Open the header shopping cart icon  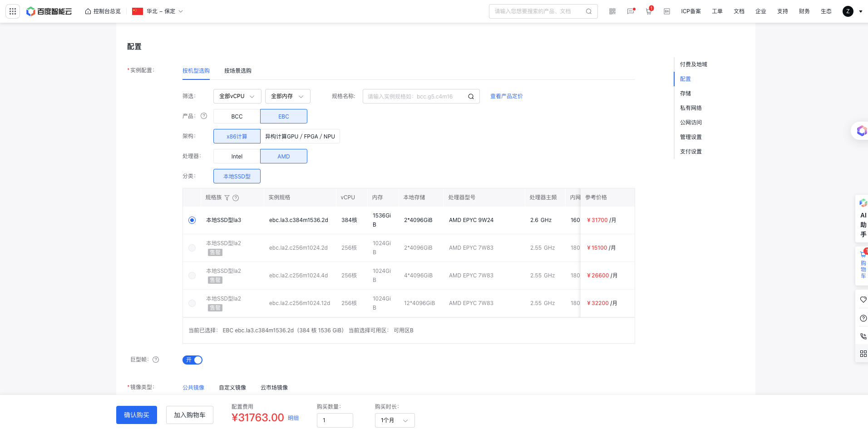[649, 11]
